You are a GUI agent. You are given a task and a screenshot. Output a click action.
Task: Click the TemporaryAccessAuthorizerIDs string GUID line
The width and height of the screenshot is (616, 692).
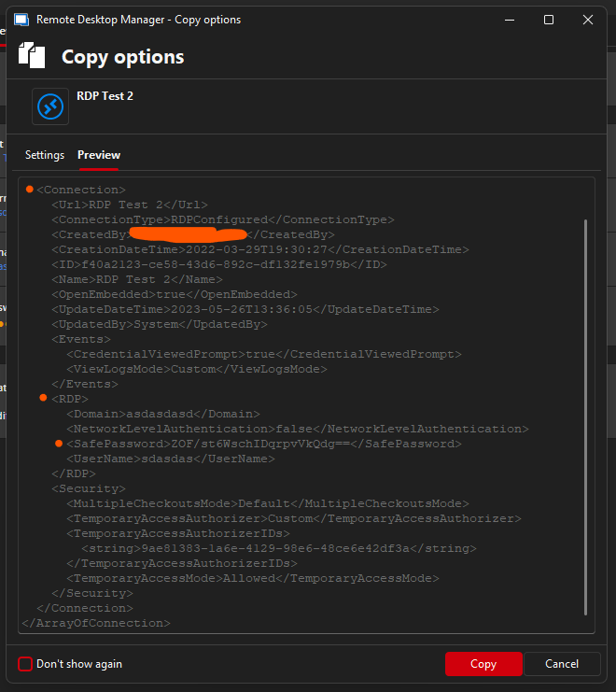point(279,548)
